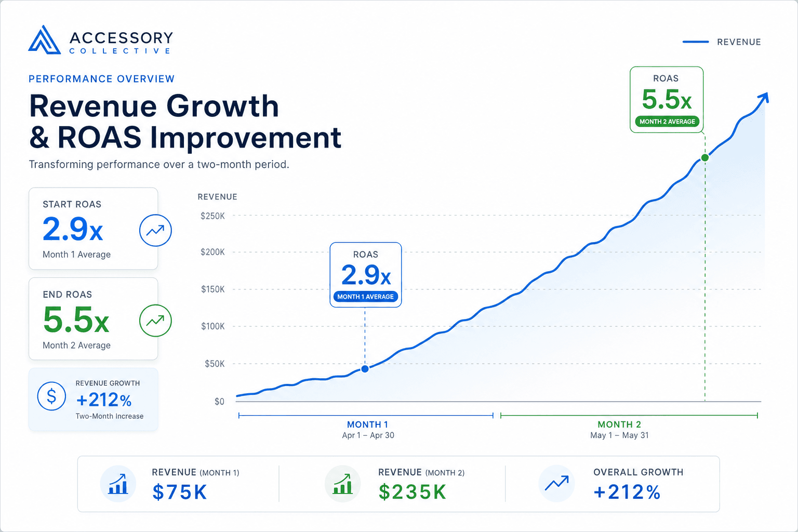Click the green bar chart icon for Month 2 revenue
Screen dimensions: 798x532
pos(343,484)
